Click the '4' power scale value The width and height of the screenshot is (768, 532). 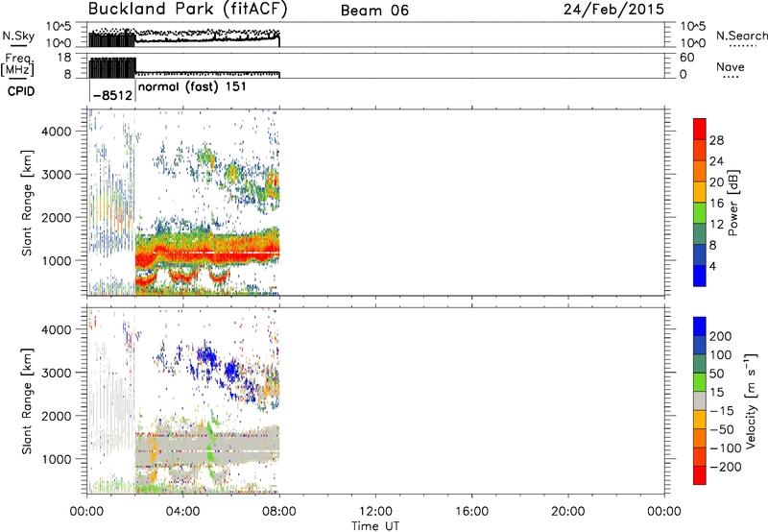[x=712, y=267]
